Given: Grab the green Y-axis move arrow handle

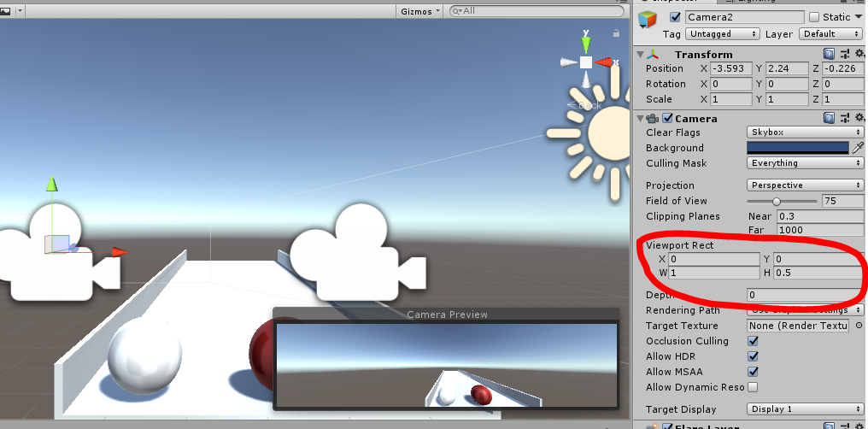Looking at the screenshot, I should click(x=51, y=184).
